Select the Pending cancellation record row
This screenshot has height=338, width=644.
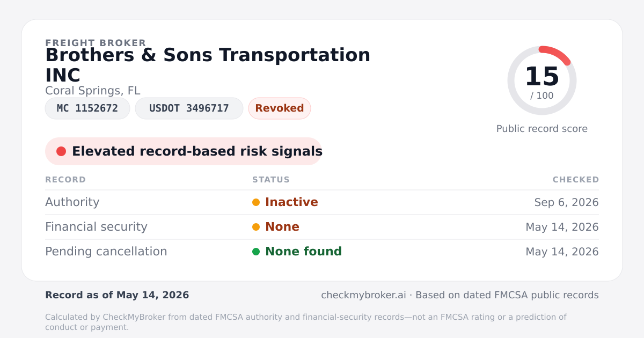(x=322, y=252)
